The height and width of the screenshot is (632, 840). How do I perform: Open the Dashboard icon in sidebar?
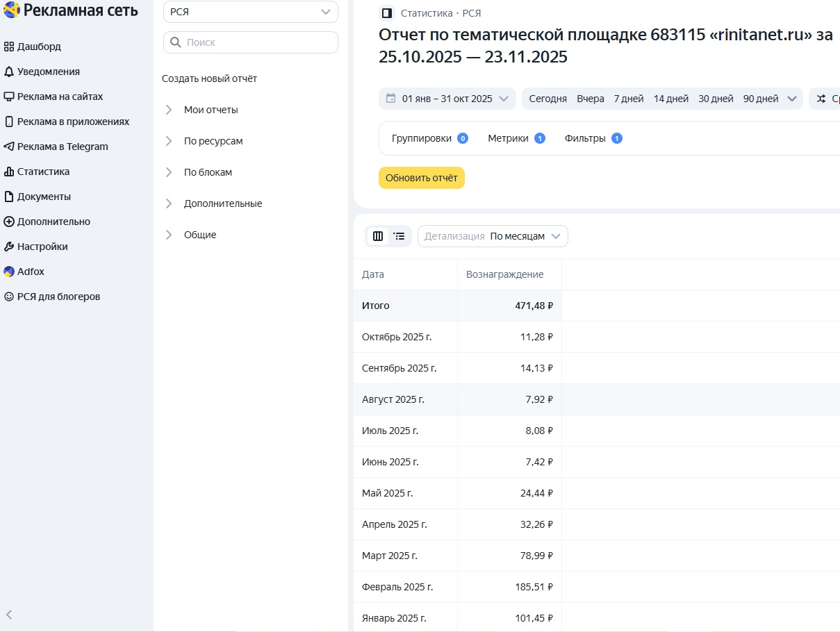pos(9,47)
